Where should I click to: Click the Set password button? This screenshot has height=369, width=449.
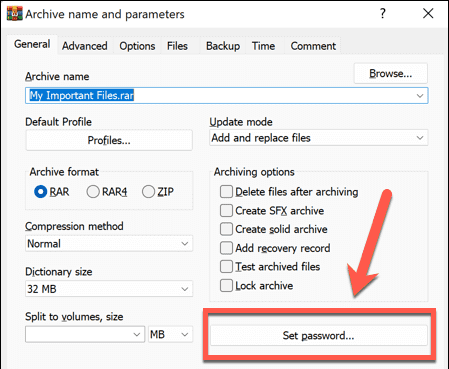tap(319, 335)
